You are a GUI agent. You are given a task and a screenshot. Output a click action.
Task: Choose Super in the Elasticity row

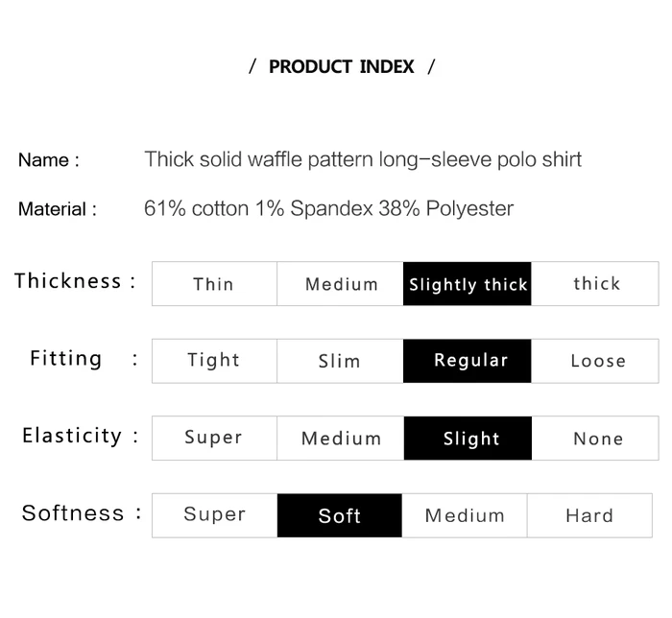pos(214,439)
